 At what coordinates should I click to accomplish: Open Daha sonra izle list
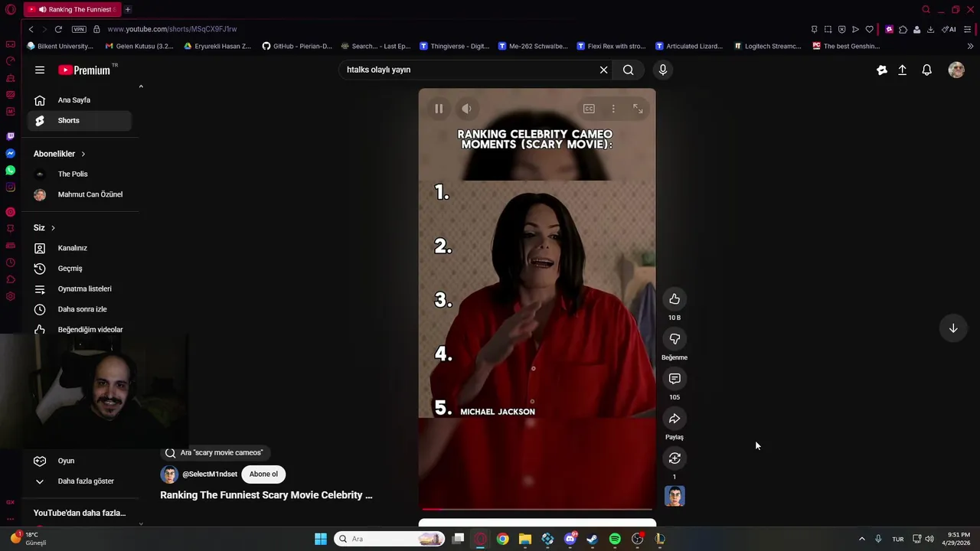coord(80,309)
